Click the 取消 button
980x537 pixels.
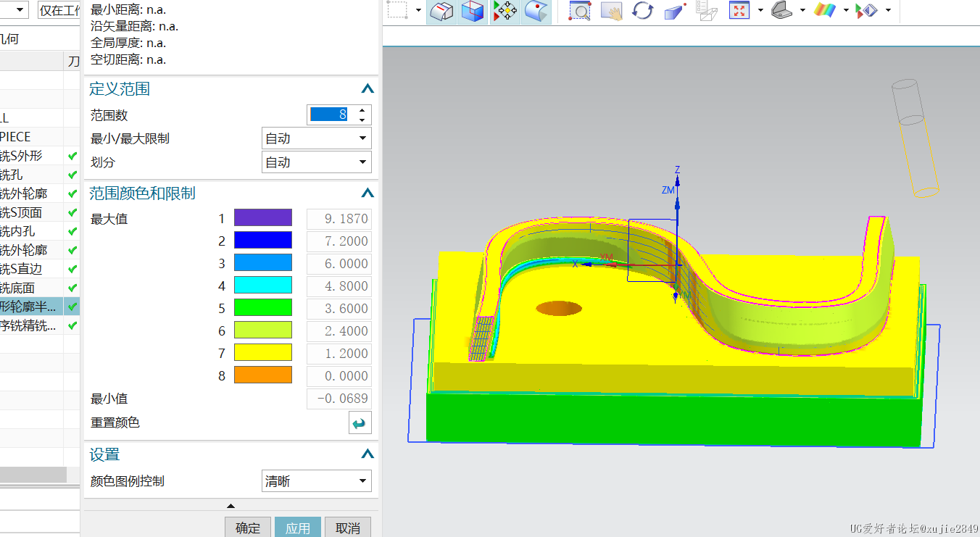point(348,528)
